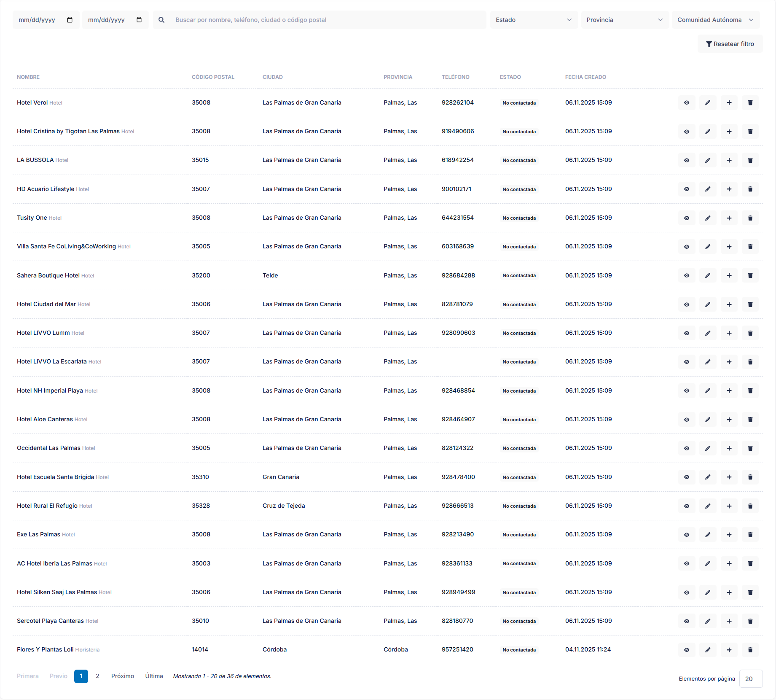Click the search magnifier icon
Screen dimensions: 776x700
pos(161,20)
